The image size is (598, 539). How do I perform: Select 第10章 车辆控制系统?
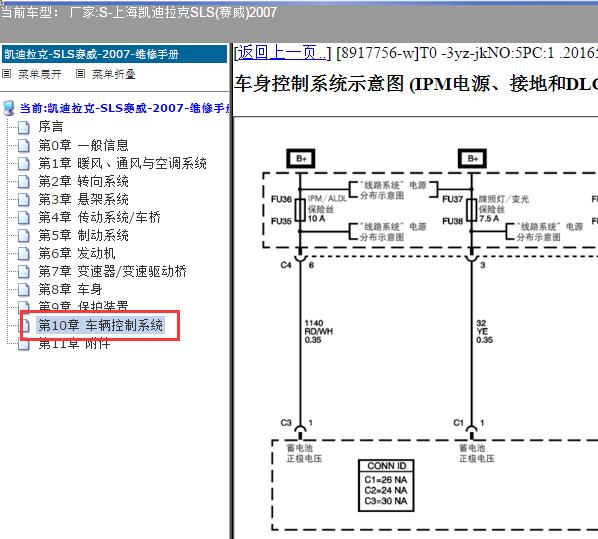pyautogui.click(x=101, y=325)
